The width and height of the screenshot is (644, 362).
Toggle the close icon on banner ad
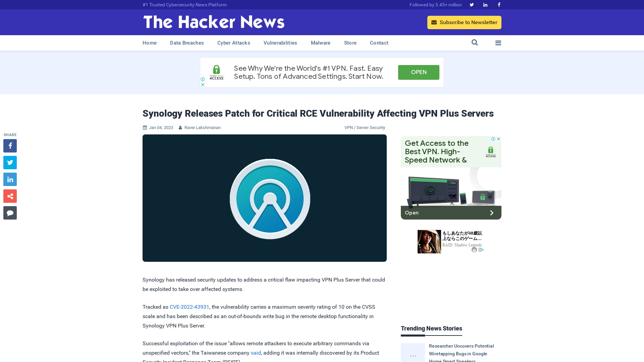click(203, 84)
